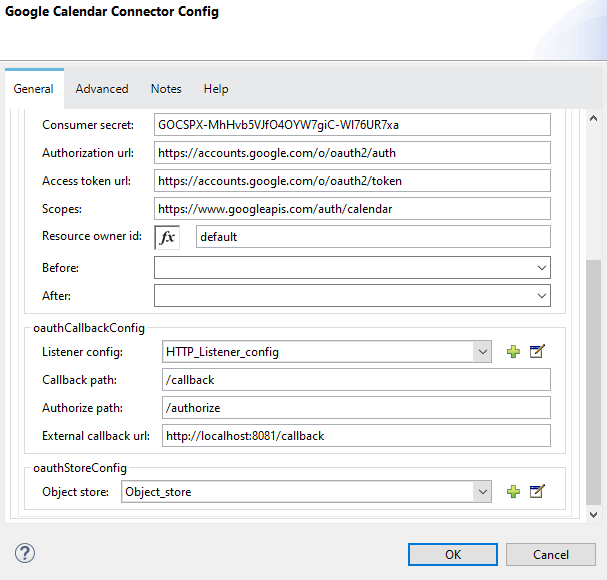
Task: Open the Before dropdown
Action: 542,268
